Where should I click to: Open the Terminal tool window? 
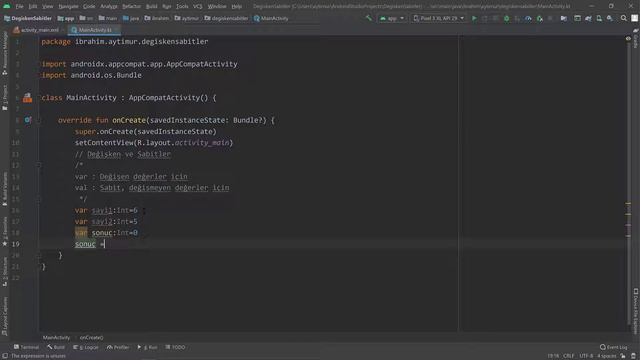coord(27,347)
